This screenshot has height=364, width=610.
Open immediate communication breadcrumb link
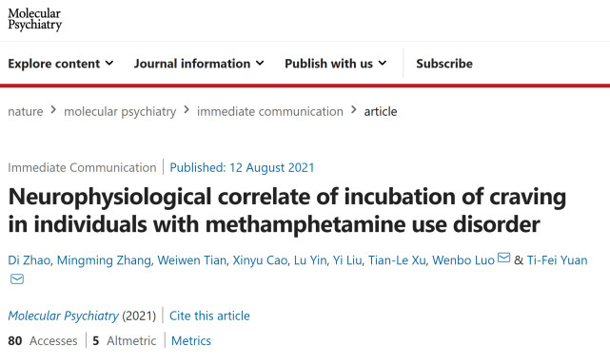tap(270, 111)
